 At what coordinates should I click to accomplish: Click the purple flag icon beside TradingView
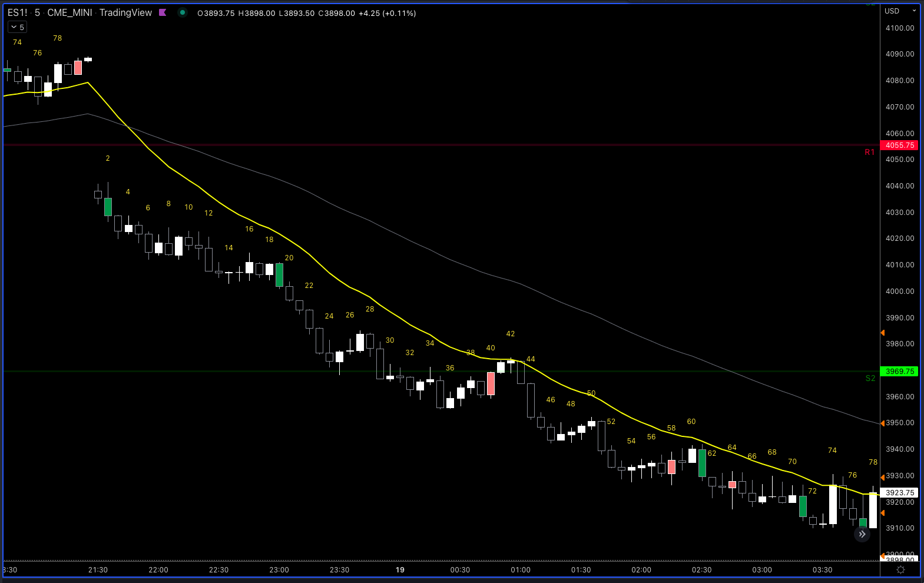coord(163,12)
